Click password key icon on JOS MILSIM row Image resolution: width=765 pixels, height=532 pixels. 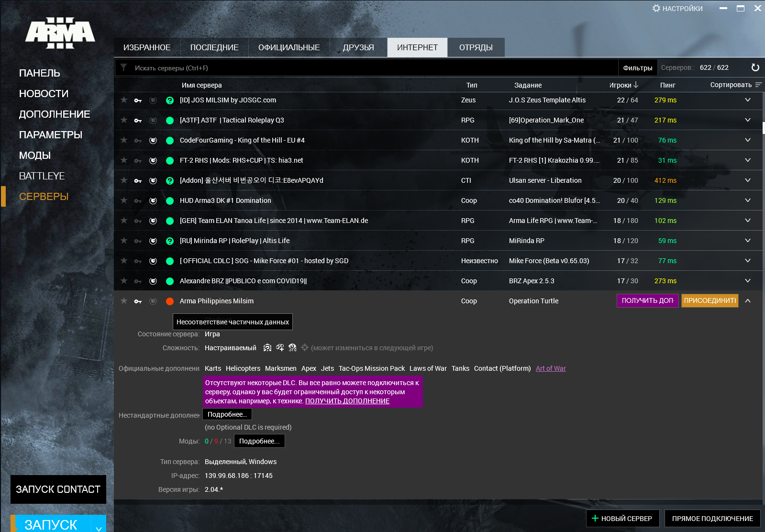(138, 100)
